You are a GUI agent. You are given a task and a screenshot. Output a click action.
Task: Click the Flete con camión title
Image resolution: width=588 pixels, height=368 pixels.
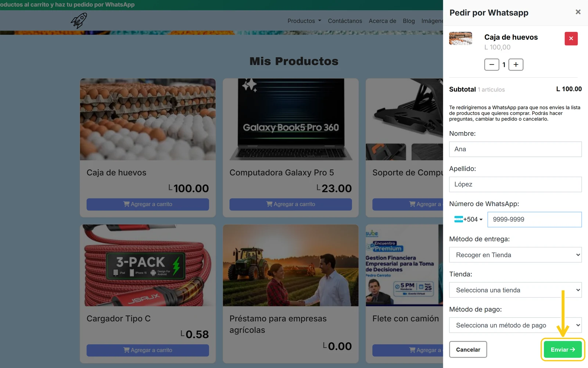coord(406,319)
